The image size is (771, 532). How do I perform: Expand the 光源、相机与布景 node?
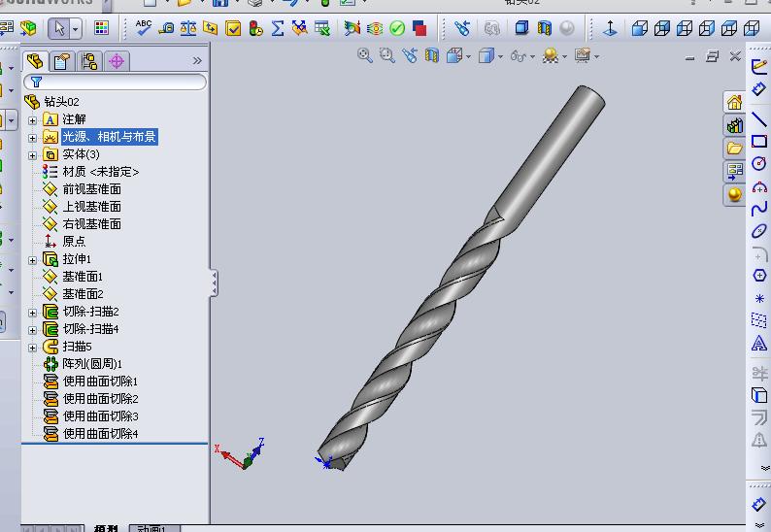32,138
